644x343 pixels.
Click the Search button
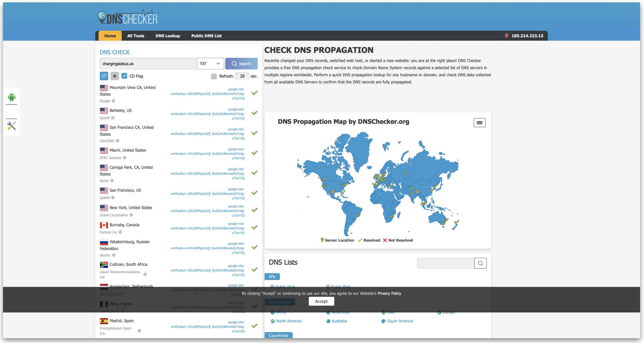tap(241, 64)
